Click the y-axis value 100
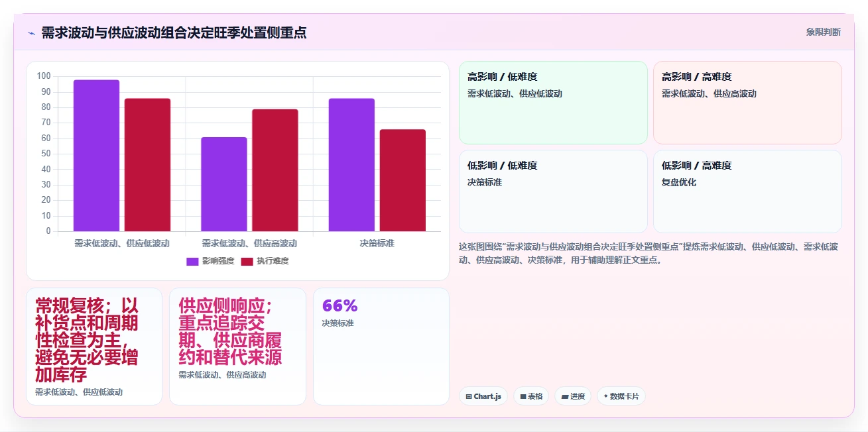This screenshot has width=868, height=432. [44, 76]
